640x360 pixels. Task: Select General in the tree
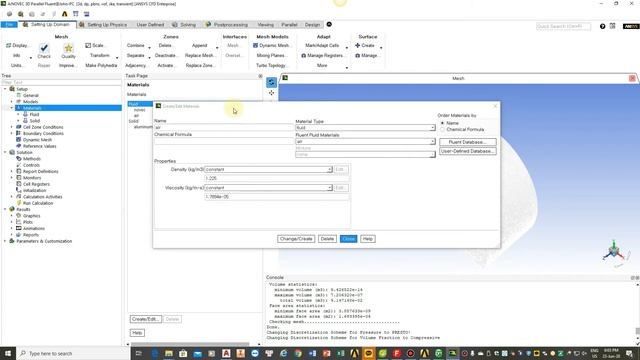pyautogui.click(x=31, y=95)
